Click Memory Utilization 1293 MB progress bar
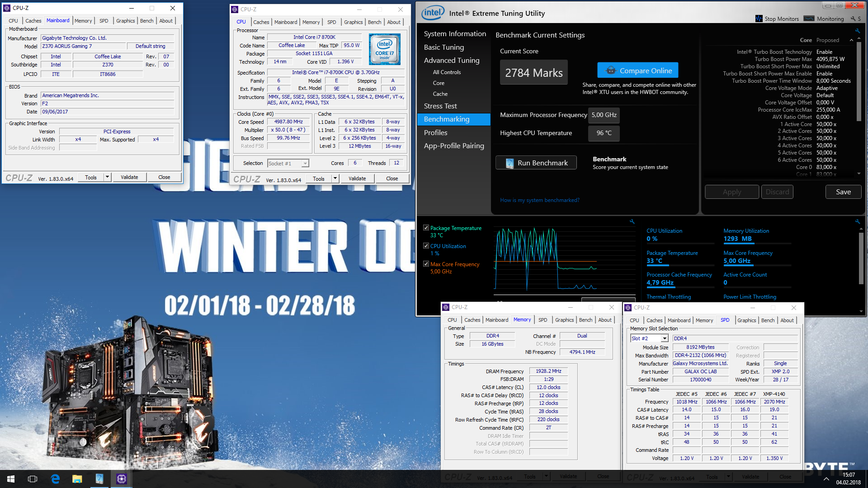Viewport: 868px width, 488px height. (x=757, y=243)
